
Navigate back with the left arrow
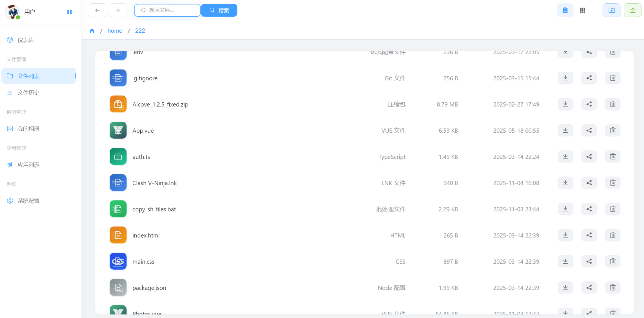(97, 10)
